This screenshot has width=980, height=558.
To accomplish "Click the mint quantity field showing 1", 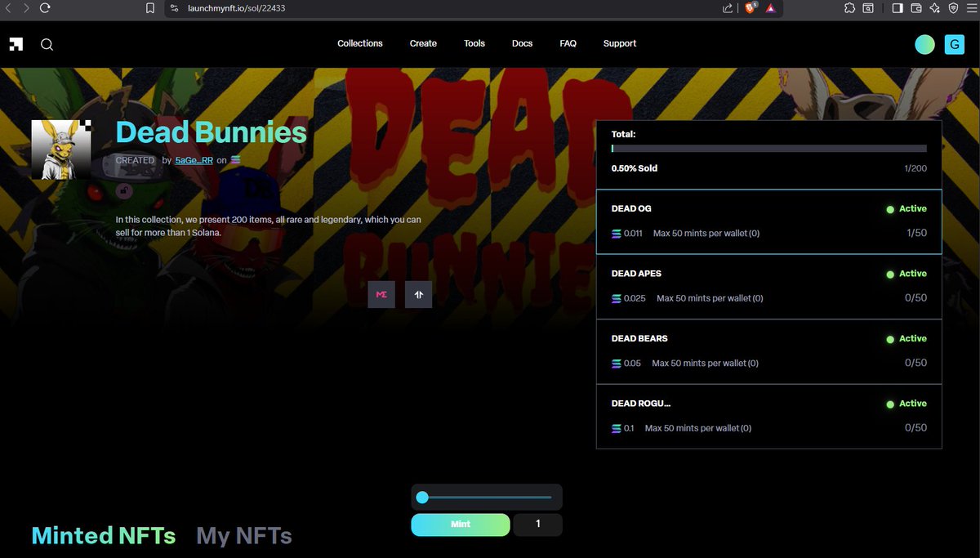I will (x=538, y=525).
